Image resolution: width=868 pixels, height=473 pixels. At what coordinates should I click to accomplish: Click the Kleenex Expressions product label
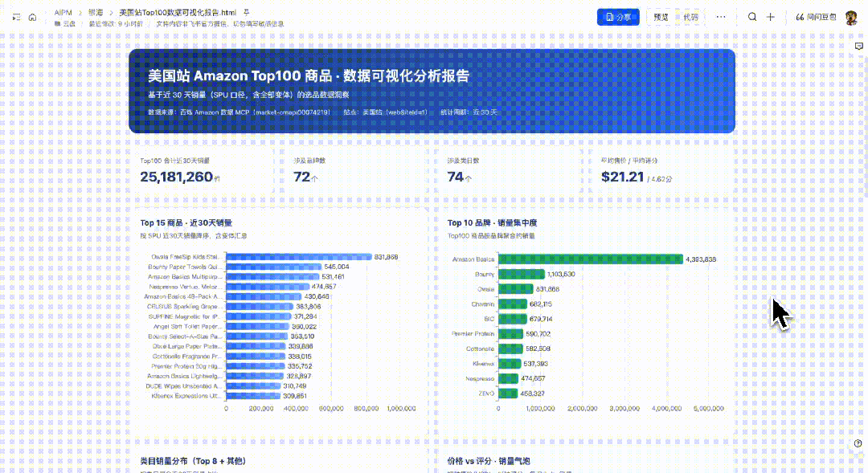(x=186, y=396)
